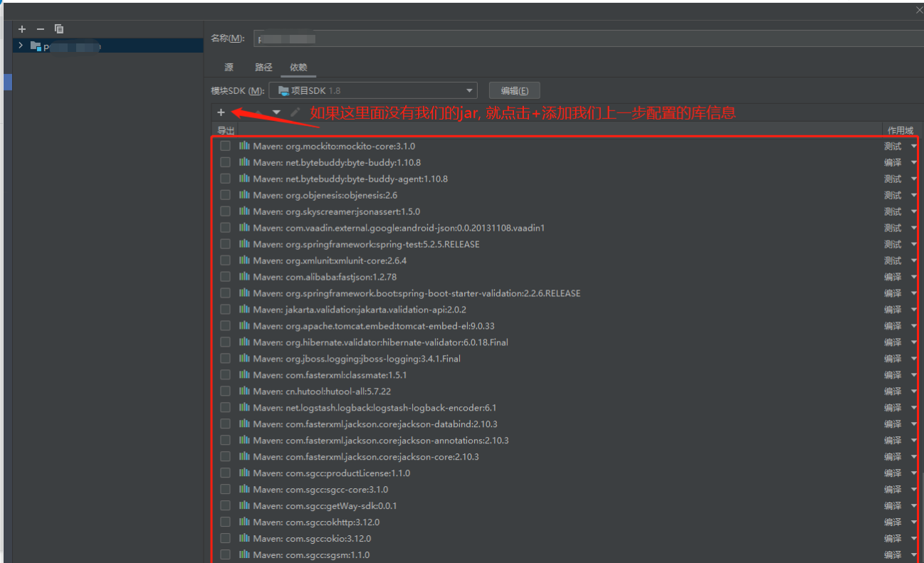This screenshot has height=563, width=924.
Task: Click the library icon of byte-buddy:1.10.8
Action: click(244, 162)
